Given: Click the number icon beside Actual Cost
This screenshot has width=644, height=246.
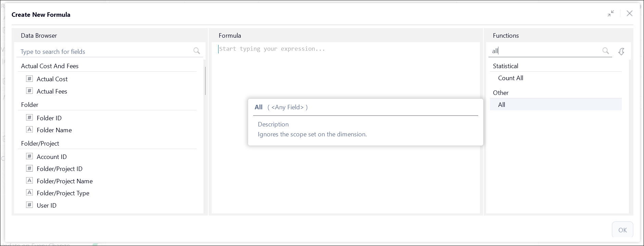Looking at the screenshot, I should [29, 79].
